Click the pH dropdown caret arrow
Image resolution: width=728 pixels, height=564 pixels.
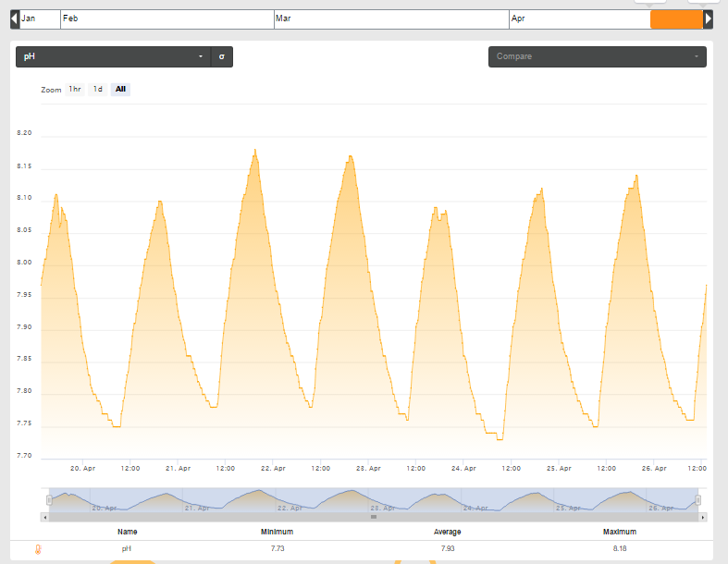pos(201,56)
